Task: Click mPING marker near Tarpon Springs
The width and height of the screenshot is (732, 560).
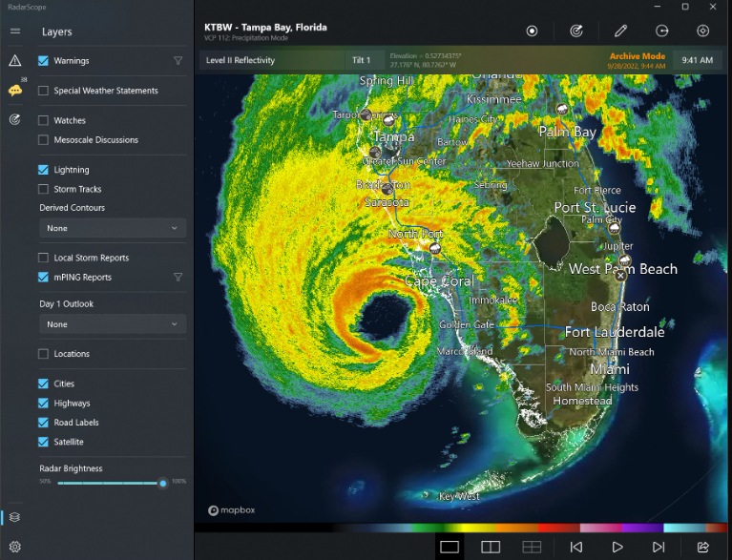Action: pos(366,114)
